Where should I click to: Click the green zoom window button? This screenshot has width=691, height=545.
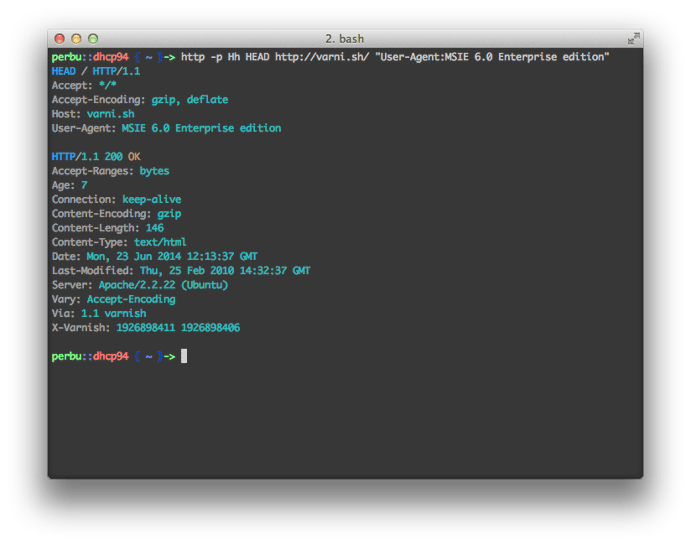pos(93,39)
